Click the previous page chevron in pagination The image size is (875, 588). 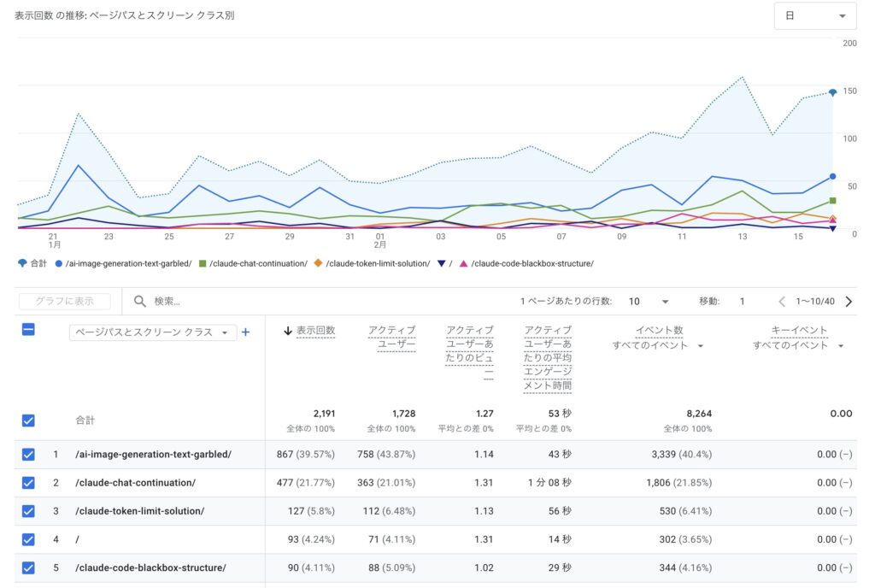click(782, 301)
